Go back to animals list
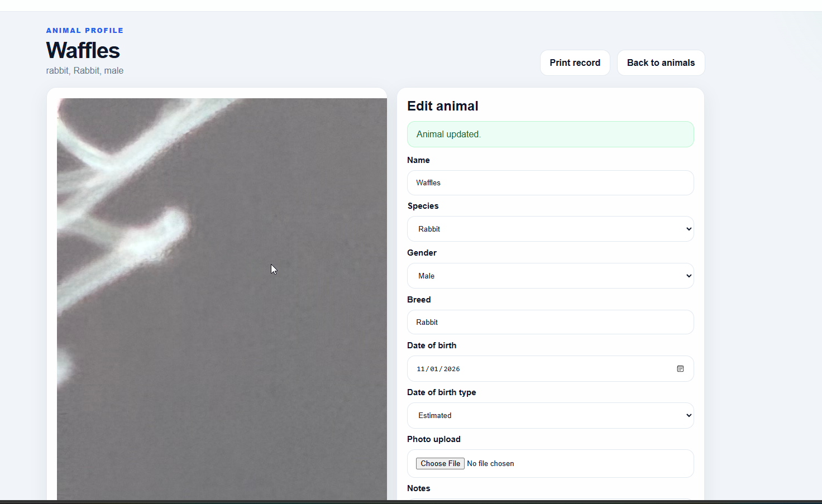Viewport: 822px width, 504px height. (x=661, y=63)
